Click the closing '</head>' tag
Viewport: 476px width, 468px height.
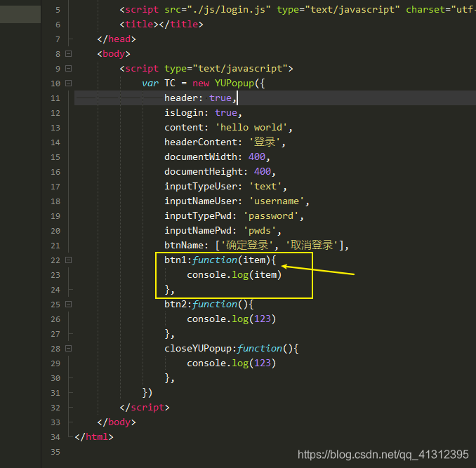point(117,39)
